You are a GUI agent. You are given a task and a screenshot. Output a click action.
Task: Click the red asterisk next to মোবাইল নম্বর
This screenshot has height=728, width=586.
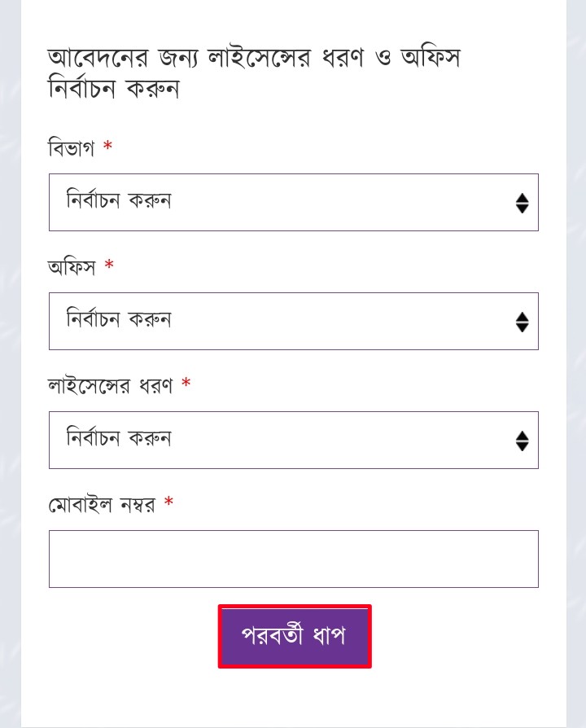point(169,502)
